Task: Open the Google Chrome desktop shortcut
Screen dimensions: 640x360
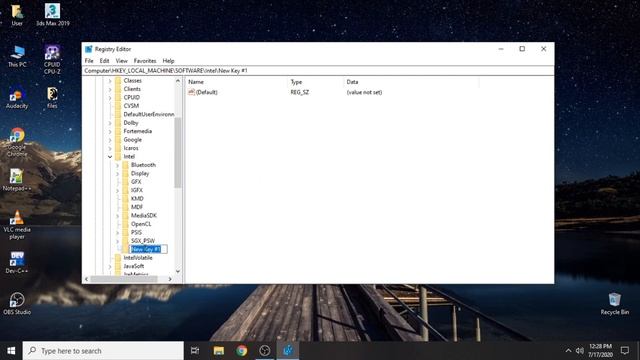Action: pos(17,142)
